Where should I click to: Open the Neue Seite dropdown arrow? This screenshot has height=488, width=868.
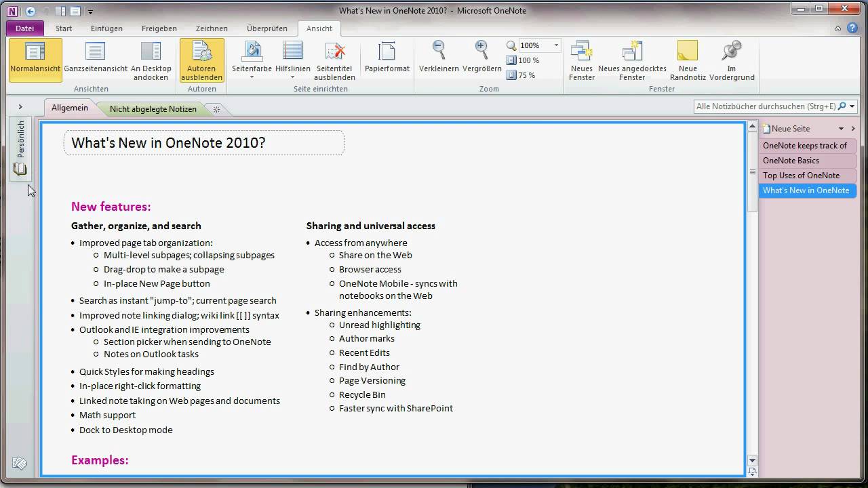point(841,129)
